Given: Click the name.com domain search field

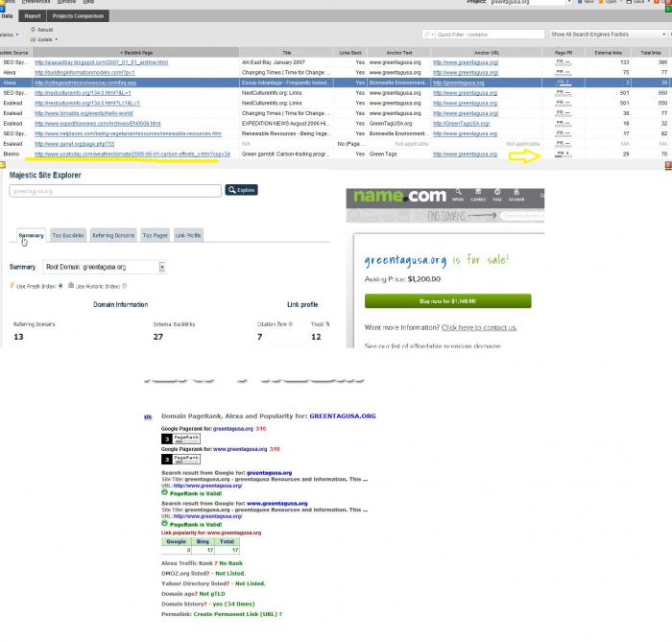Looking at the screenshot, I should tap(521, 216).
